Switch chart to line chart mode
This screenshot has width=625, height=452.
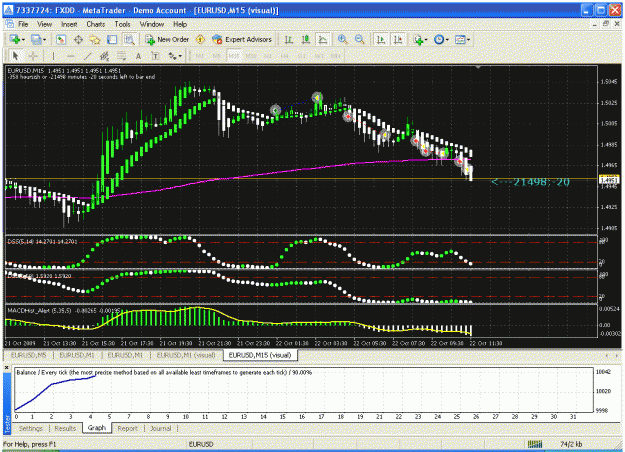click(x=322, y=39)
